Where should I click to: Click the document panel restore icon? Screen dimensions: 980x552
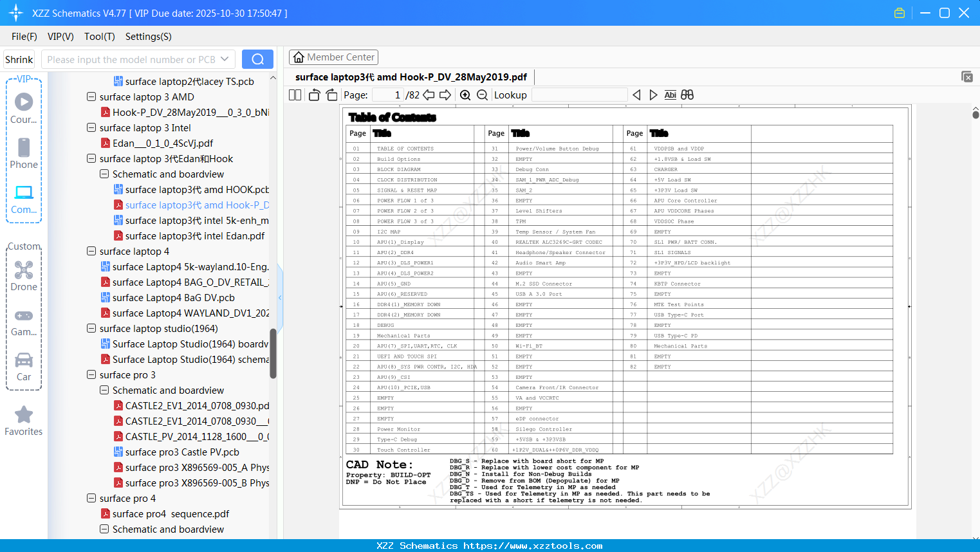(967, 77)
